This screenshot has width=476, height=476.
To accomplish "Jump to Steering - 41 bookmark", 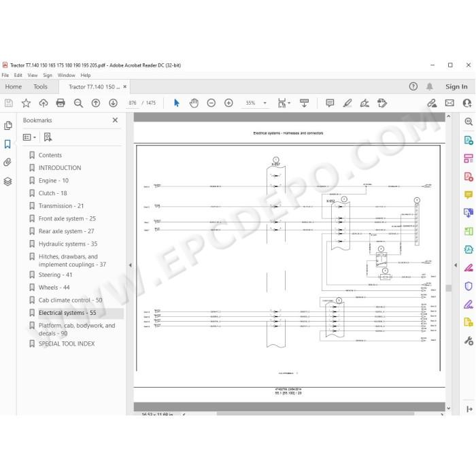I will click(55, 275).
